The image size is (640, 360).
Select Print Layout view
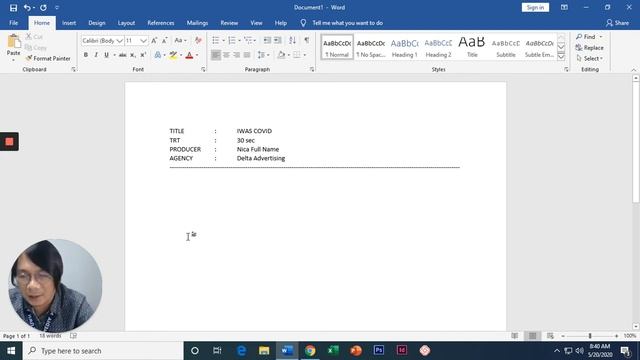[533, 336]
